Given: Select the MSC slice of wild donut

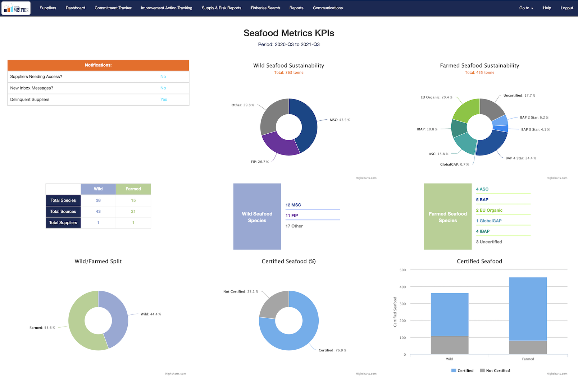Looking at the screenshot, I should [308, 124].
